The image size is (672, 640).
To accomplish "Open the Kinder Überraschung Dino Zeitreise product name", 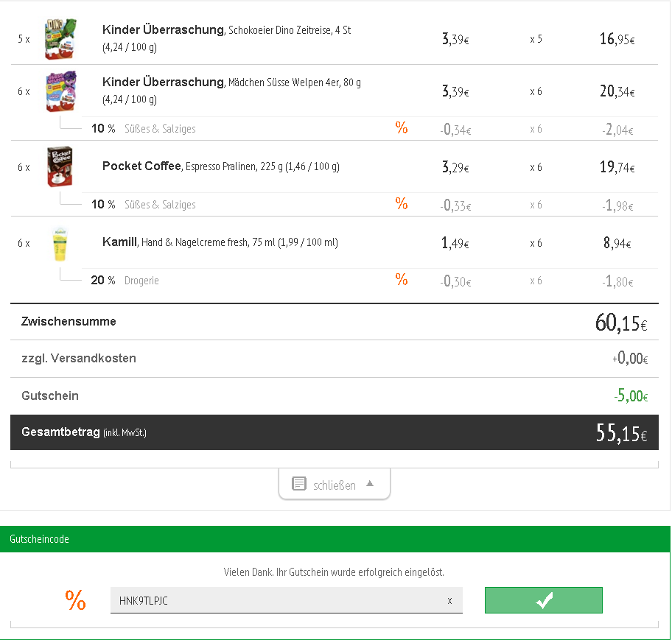I will pyautogui.click(x=226, y=30).
